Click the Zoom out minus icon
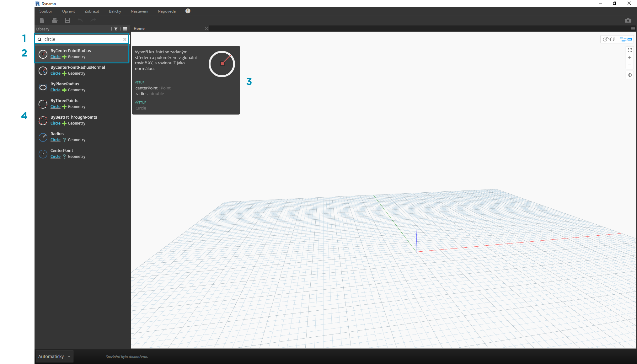 629,65
